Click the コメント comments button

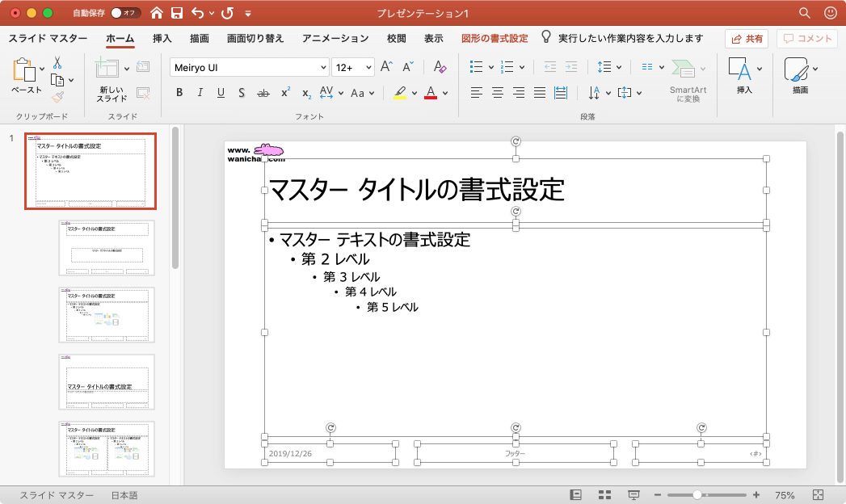pos(806,38)
